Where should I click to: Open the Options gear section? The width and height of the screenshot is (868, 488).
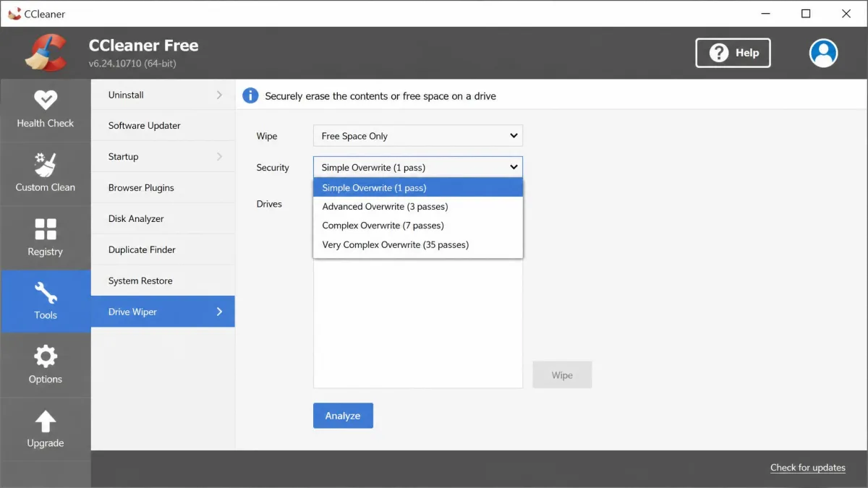click(x=45, y=365)
